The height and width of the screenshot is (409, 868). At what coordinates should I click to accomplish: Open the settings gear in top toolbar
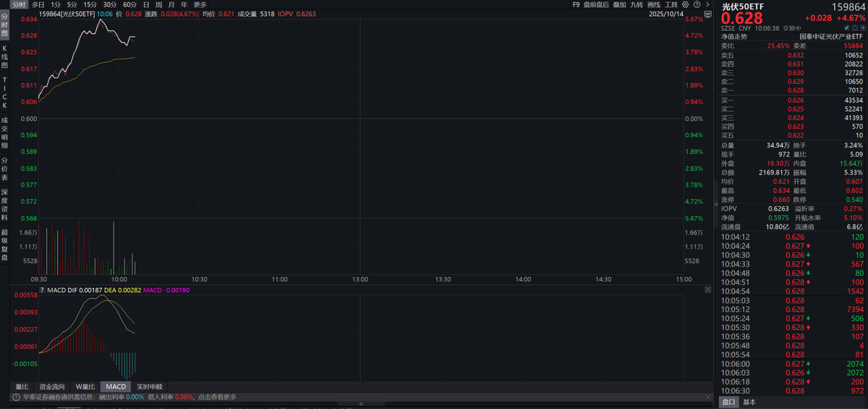tap(685, 4)
